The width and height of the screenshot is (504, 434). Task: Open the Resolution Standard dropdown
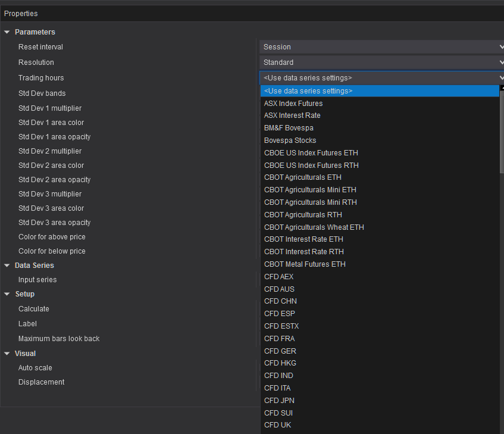coord(381,63)
